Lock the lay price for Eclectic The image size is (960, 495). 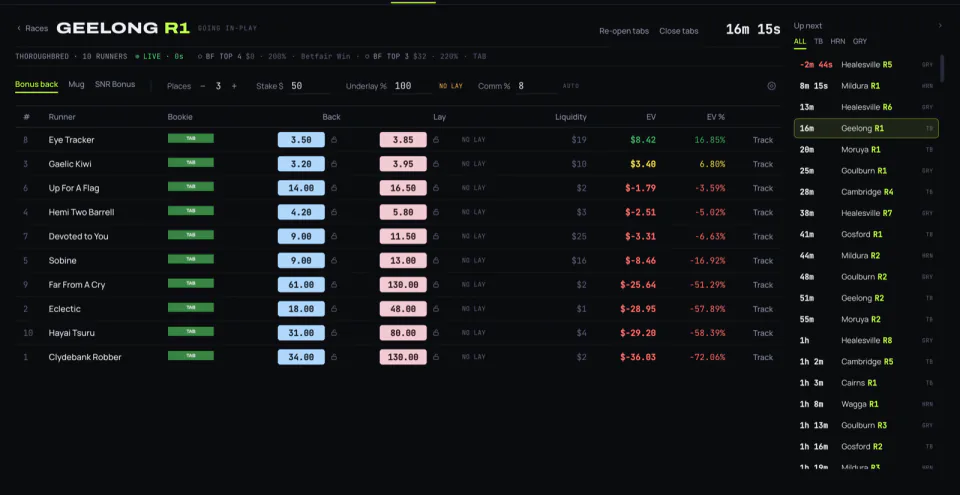435,309
